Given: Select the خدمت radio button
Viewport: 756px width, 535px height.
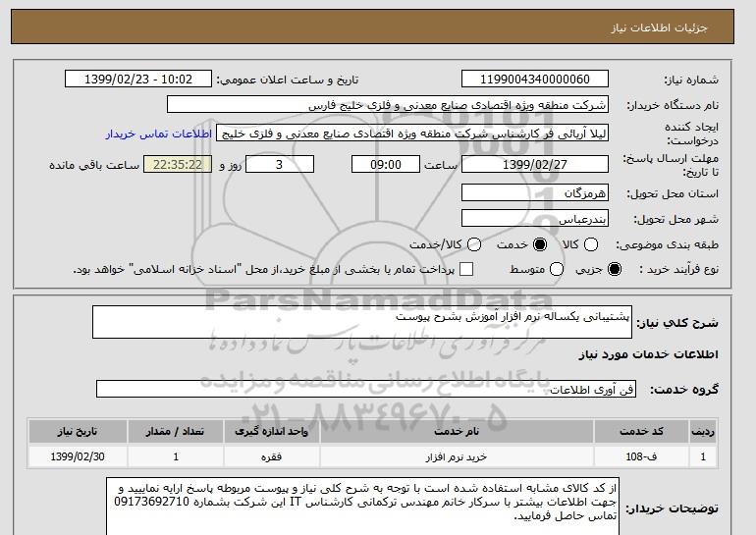Looking at the screenshot, I should pyautogui.click(x=540, y=244).
